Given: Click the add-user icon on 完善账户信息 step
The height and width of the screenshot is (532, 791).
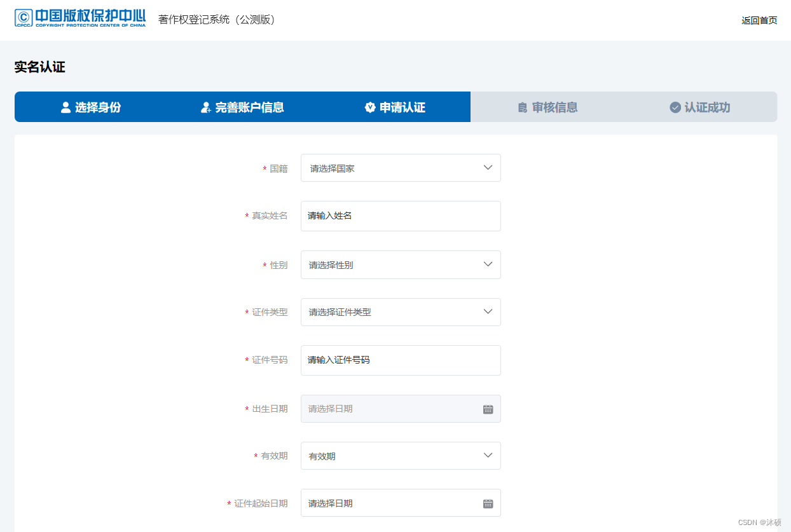Looking at the screenshot, I should tap(206, 107).
